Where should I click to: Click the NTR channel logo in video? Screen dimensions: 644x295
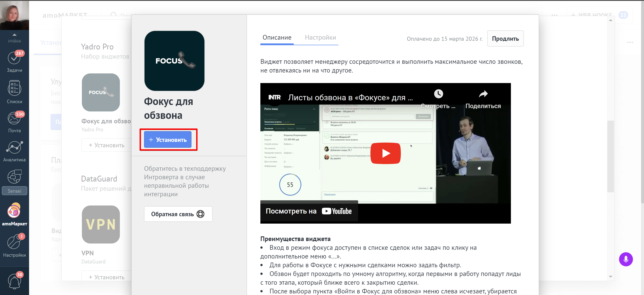coord(274,97)
